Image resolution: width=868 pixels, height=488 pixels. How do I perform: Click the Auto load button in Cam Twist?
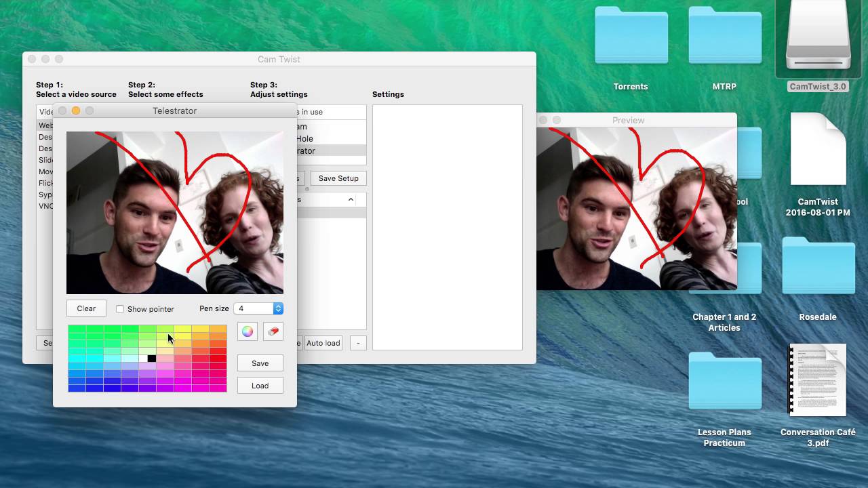coord(323,343)
